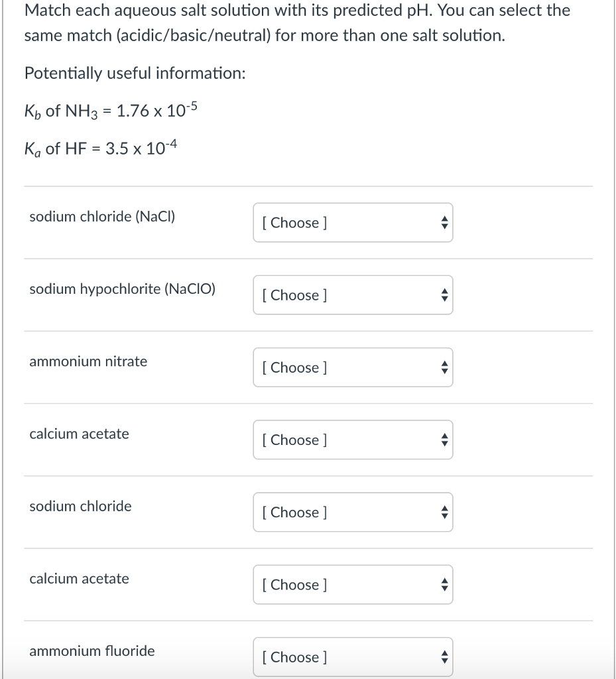Open the pH dropdown for ammonium fluoride

352,656
